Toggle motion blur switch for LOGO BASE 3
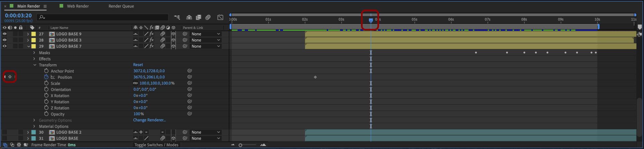This screenshot has width=644, height=149. (163, 40)
